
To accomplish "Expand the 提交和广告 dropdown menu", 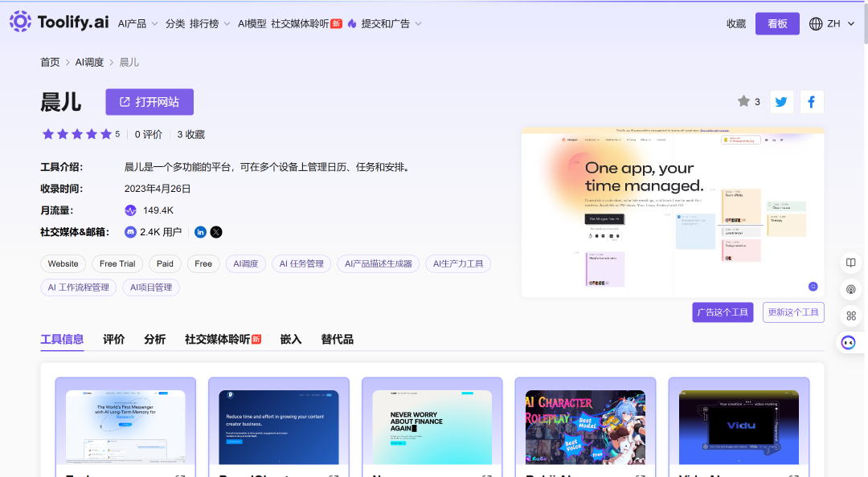I will [391, 24].
